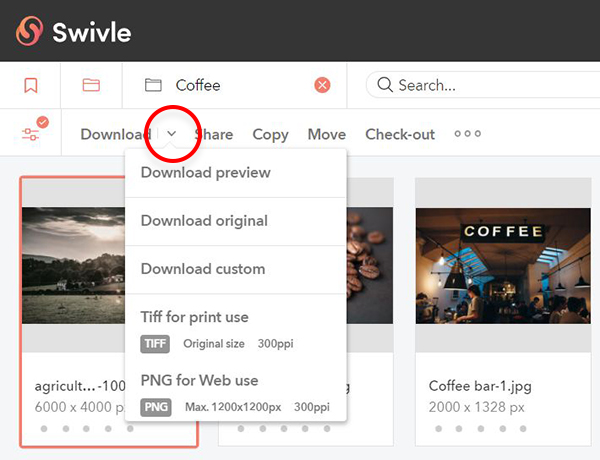Choose Download original from the menu
Screen dimensions: 600x460
(236, 221)
